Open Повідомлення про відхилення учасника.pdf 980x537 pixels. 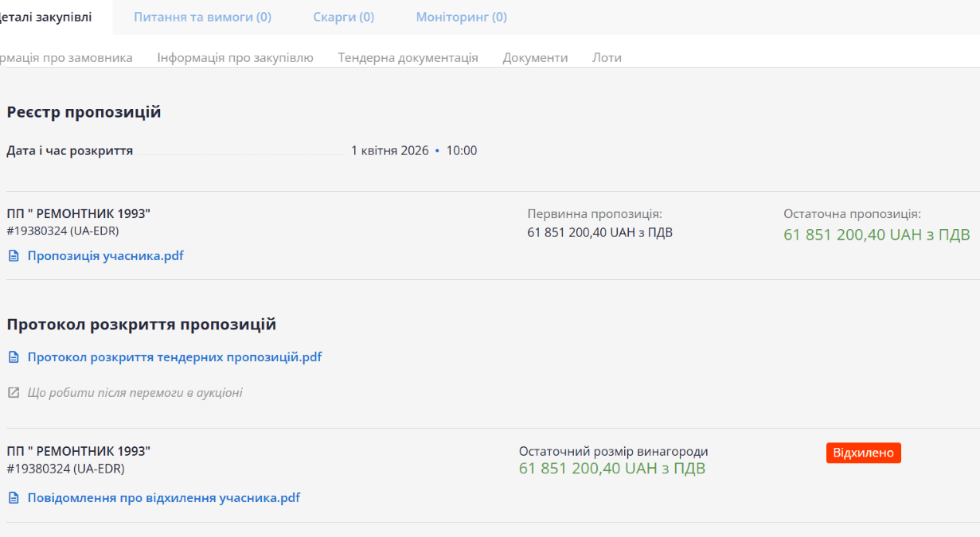[x=163, y=498]
